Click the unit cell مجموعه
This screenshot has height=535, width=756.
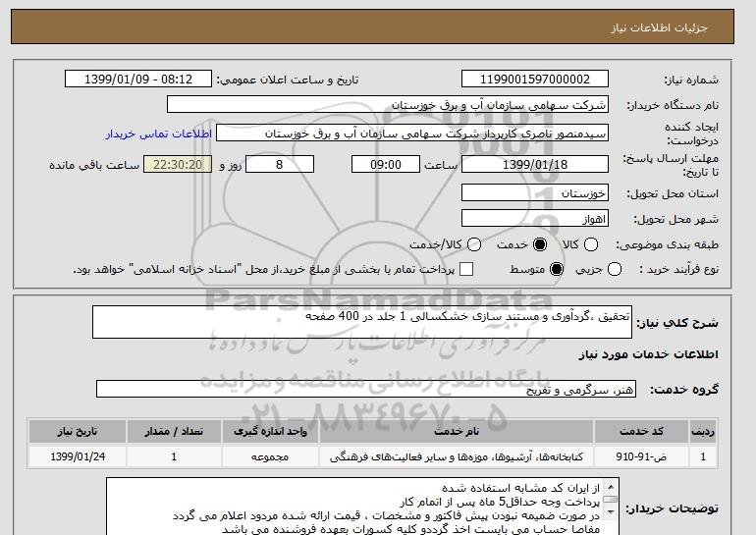(x=270, y=456)
